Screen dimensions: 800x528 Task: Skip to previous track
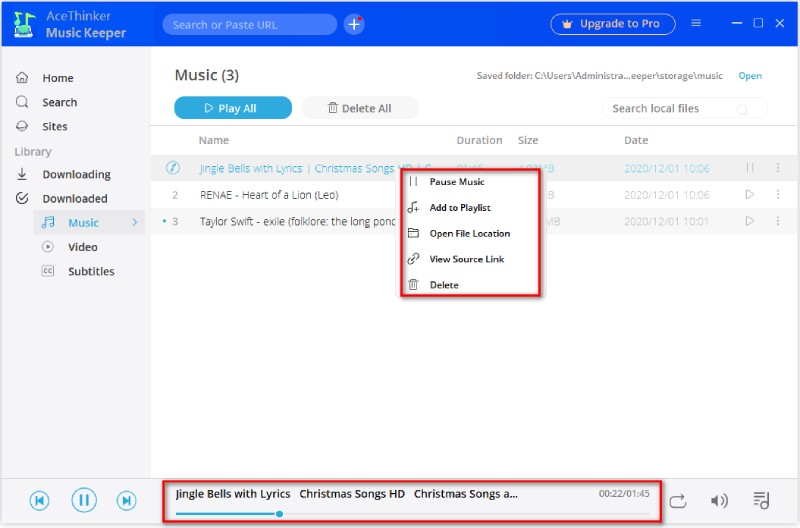click(39, 500)
